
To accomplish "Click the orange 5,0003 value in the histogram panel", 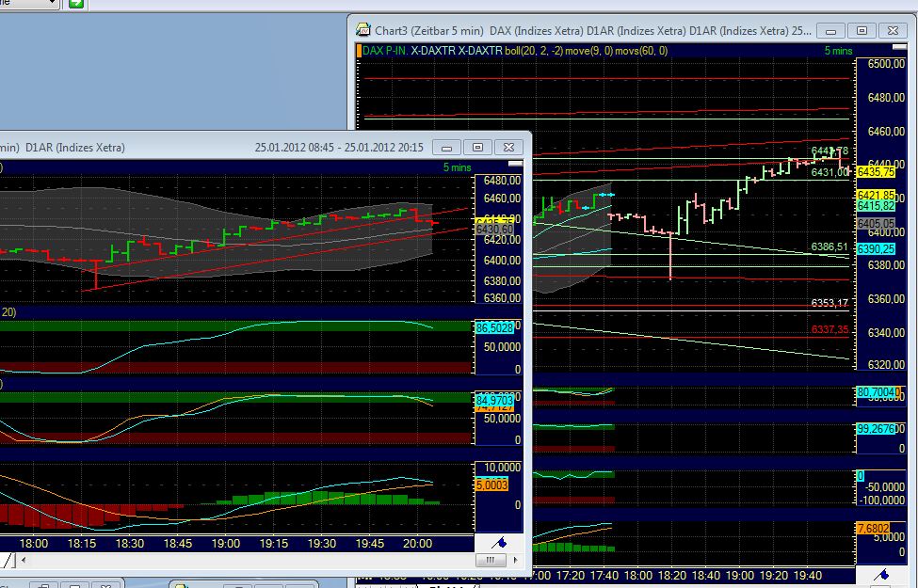I will 493,485.
